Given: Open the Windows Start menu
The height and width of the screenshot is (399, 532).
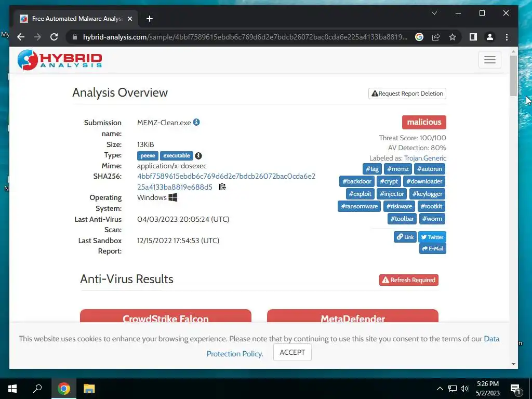Looking at the screenshot, I should coord(12,389).
